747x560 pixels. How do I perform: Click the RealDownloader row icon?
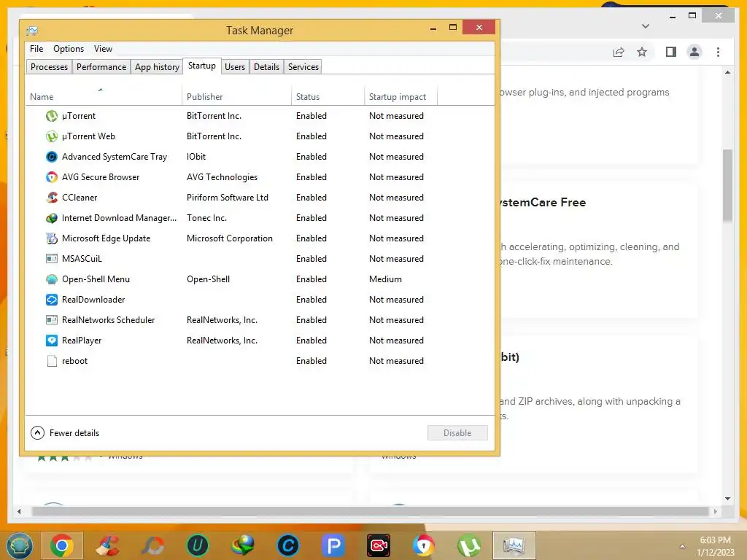52,300
